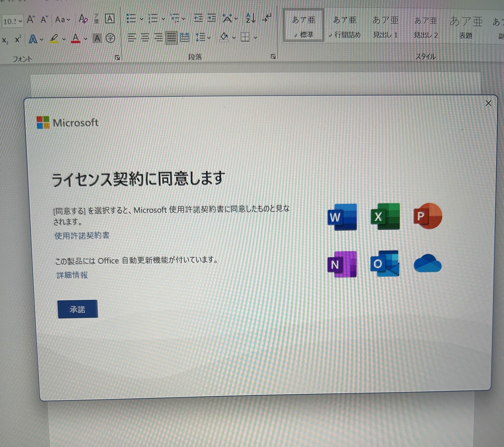
Task: Apply the 見出し 2 style
Action: point(426,27)
